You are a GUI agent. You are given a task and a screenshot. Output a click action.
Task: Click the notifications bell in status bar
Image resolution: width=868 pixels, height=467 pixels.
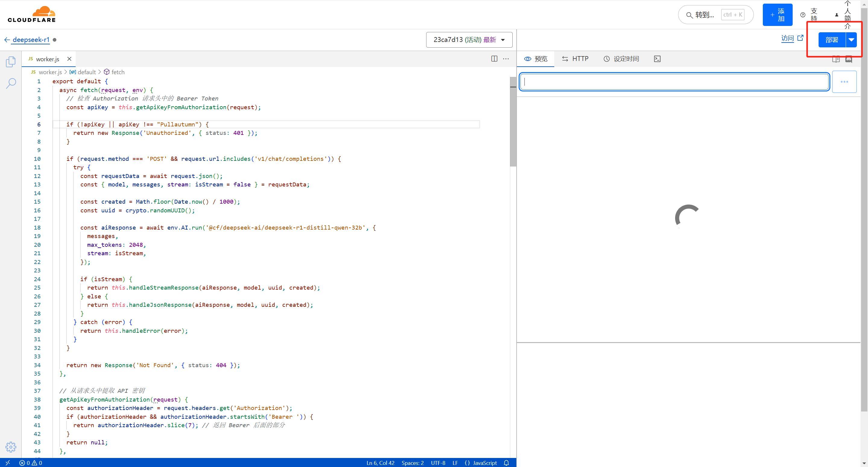[506, 463]
